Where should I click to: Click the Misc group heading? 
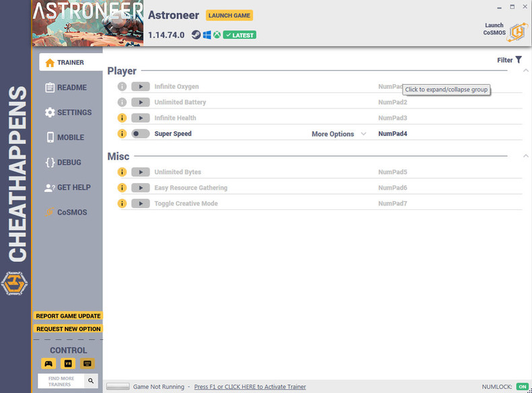118,156
